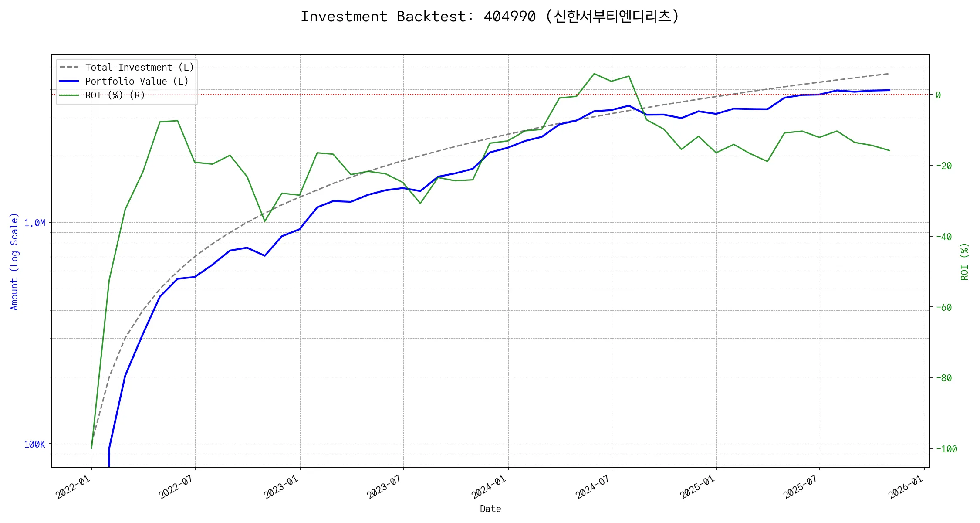
Task: Click the Total Investment legend entry
Action: 139,68
